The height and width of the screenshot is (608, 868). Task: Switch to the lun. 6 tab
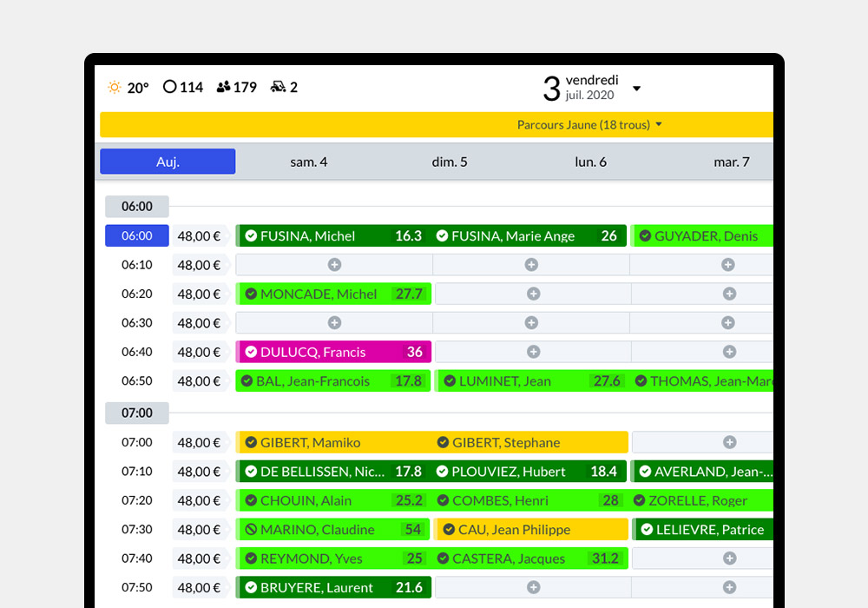pos(590,162)
